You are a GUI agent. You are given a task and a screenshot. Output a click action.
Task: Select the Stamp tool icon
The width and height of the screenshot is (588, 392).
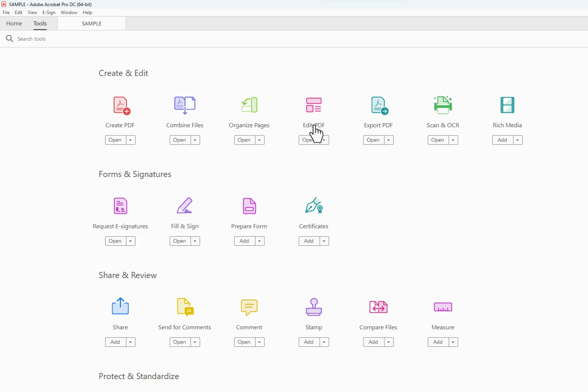314,307
